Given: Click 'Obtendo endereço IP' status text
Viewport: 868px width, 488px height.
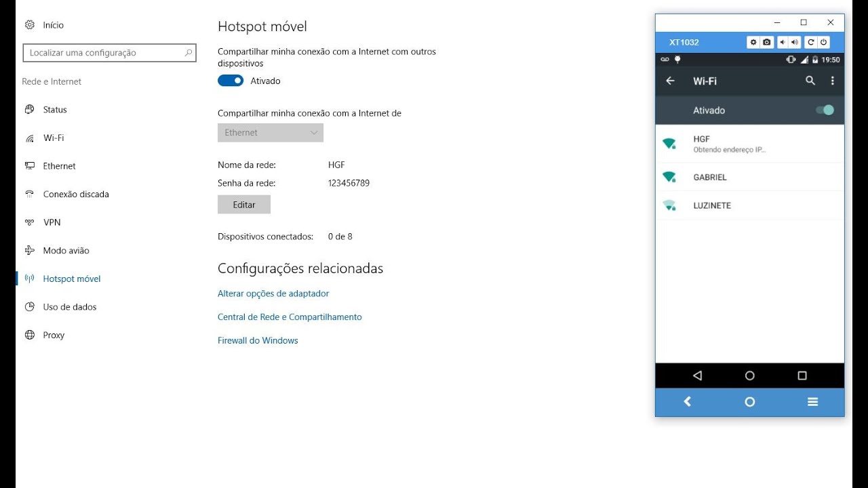Looking at the screenshot, I should click(730, 150).
